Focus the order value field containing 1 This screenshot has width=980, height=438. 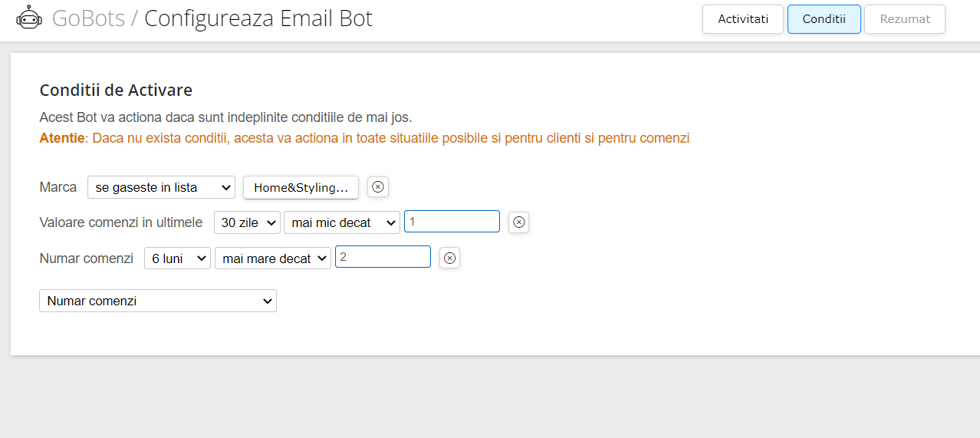point(452,222)
